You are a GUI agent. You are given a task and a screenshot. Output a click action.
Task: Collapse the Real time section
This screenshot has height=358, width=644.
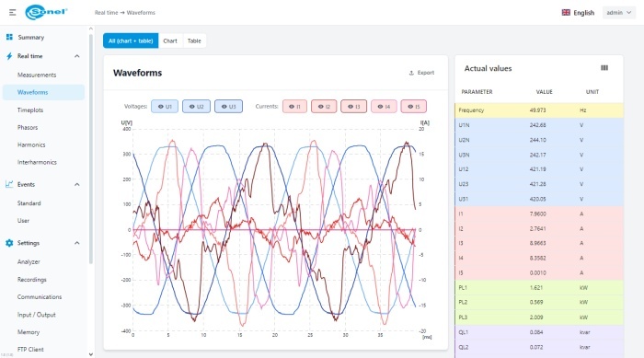[76, 56]
